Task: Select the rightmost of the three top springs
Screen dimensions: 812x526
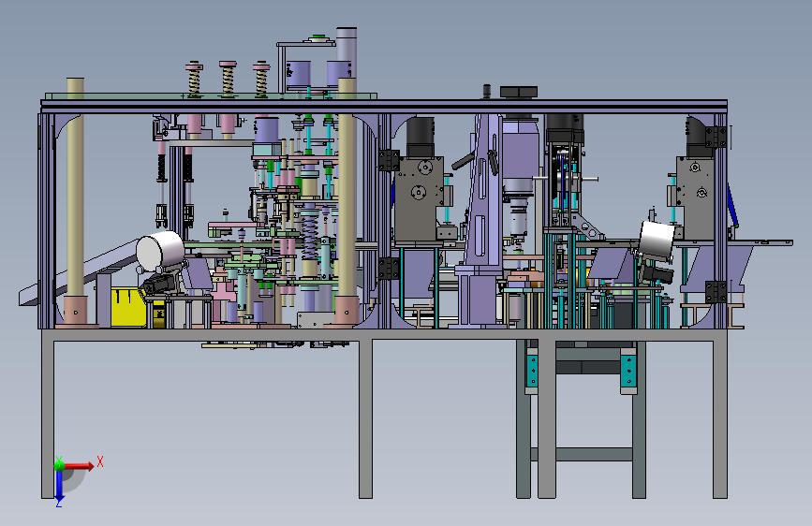Action: (x=261, y=80)
